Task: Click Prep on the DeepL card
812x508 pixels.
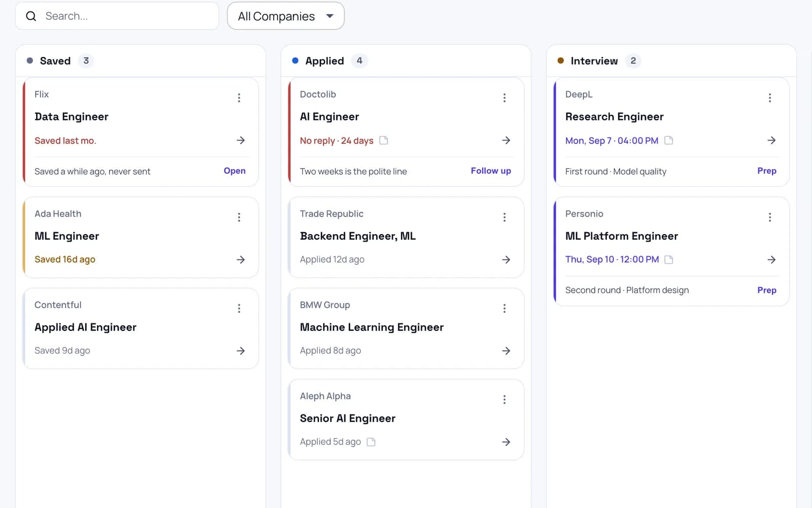Action: coord(767,171)
